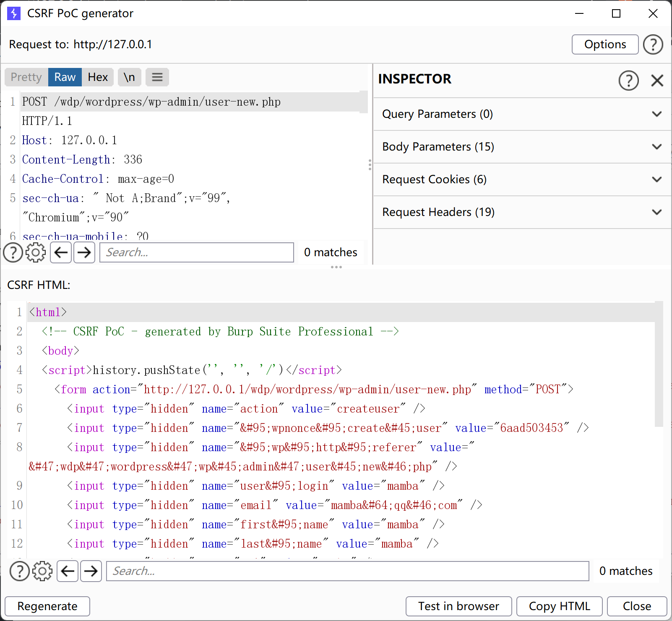Open Inspector help icon
Image resolution: width=672 pixels, height=621 pixels.
coord(628,80)
